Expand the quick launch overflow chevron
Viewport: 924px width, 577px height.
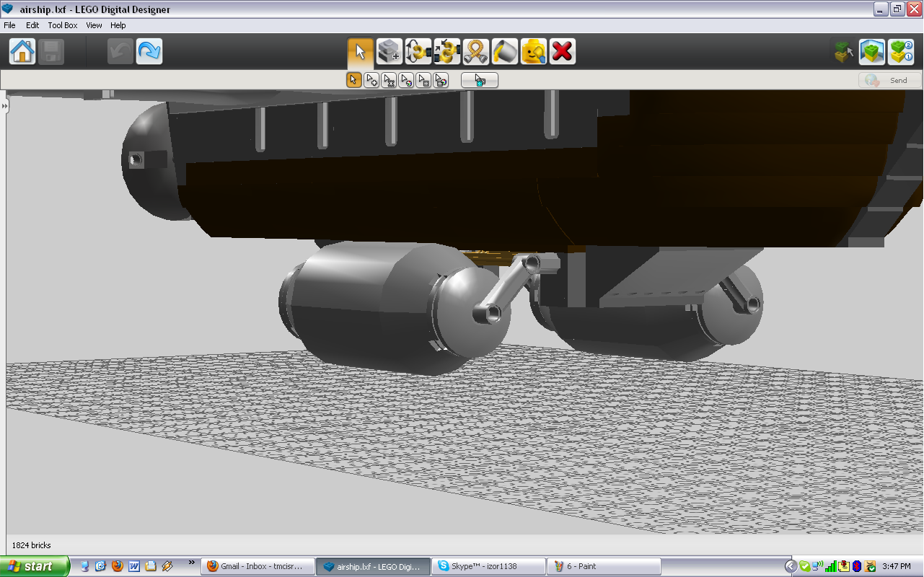[x=191, y=563]
